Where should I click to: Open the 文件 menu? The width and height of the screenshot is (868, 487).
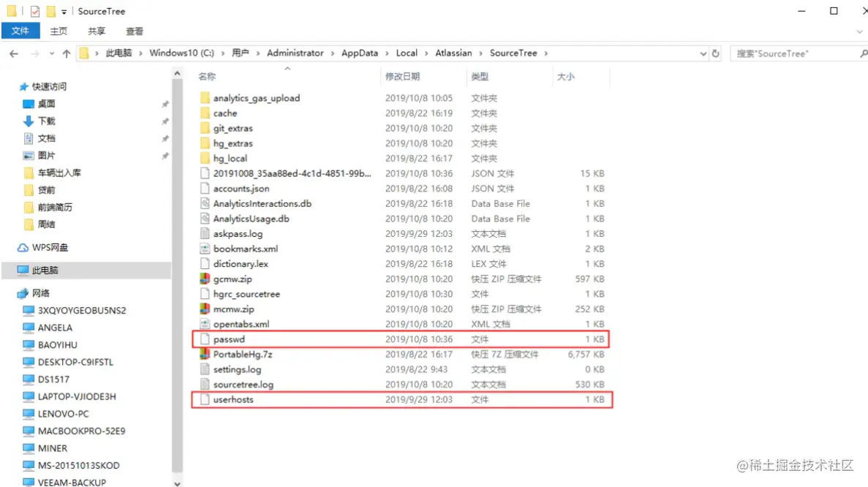click(x=20, y=31)
